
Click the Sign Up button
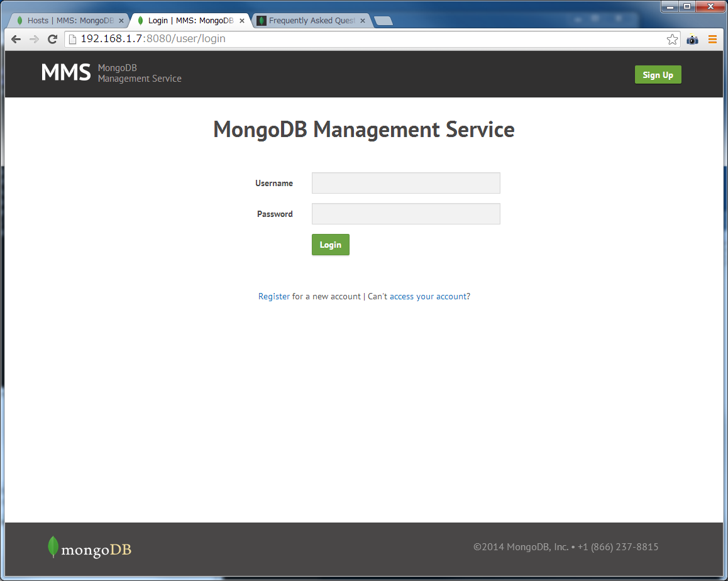click(658, 75)
